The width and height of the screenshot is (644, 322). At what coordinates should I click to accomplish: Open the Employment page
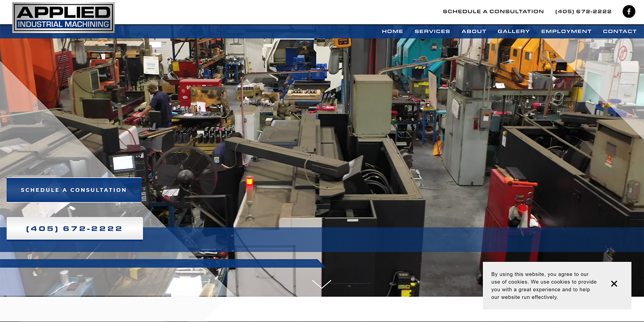(x=566, y=31)
